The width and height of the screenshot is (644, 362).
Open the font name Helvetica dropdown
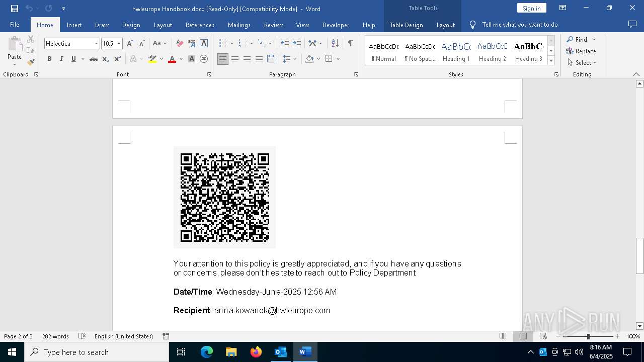[x=96, y=44]
